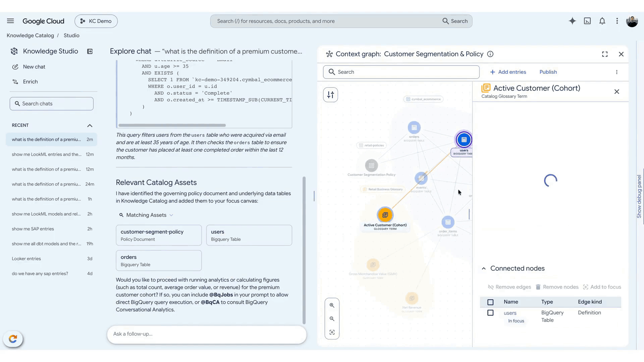Image resolution: width=644 pixels, height=362 pixels.
Task: Focus the context graph Search field
Action: (401, 72)
